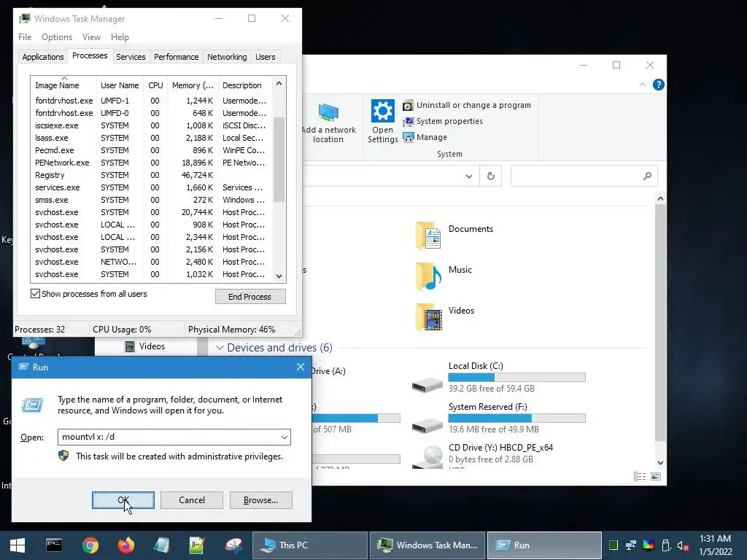Switch to the Networking tab
Screen dimensions: 747x560
point(227,57)
